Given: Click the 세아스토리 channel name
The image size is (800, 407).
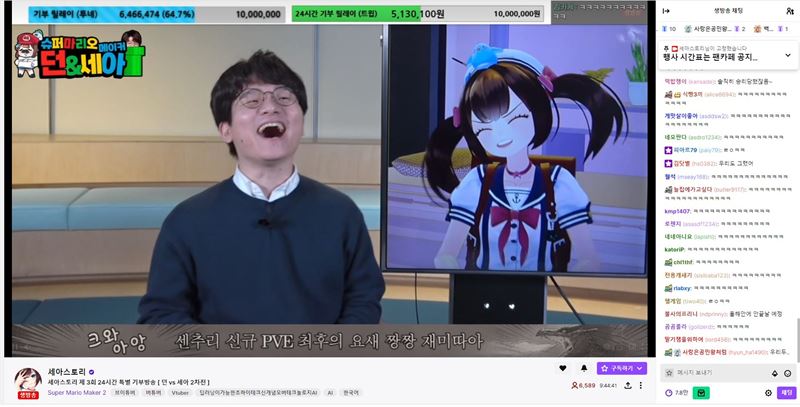Looking at the screenshot, I should coord(67,372).
